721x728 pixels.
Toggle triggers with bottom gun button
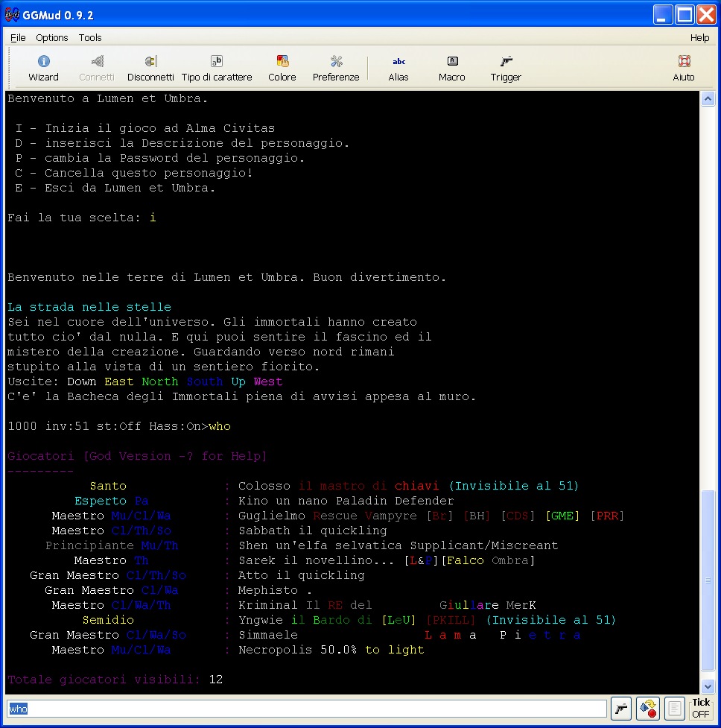click(621, 709)
